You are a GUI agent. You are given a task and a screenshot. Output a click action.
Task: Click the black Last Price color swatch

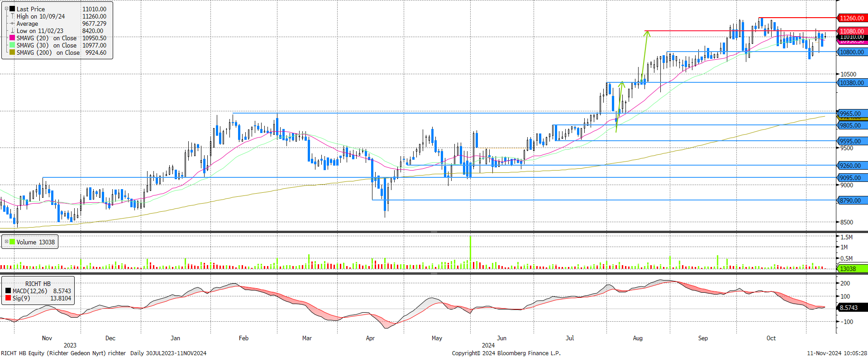click(x=12, y=9)
